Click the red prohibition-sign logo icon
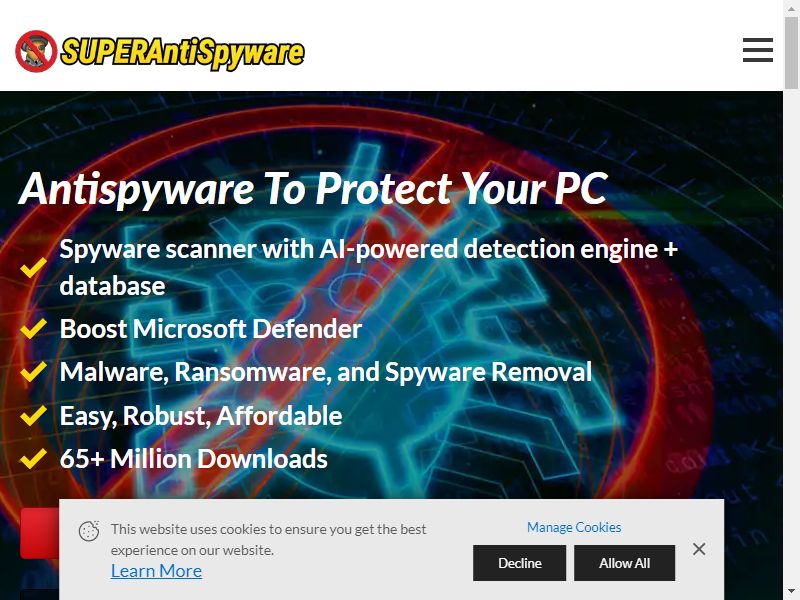Viewport: 800px width, 600px height. coord(36,51)
